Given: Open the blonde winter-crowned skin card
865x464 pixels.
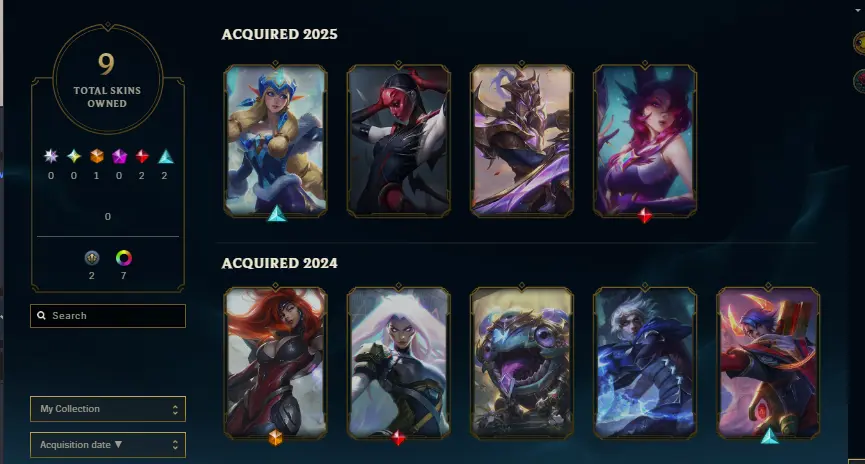Looking at the screenshot, I should [x=275, y=140].
